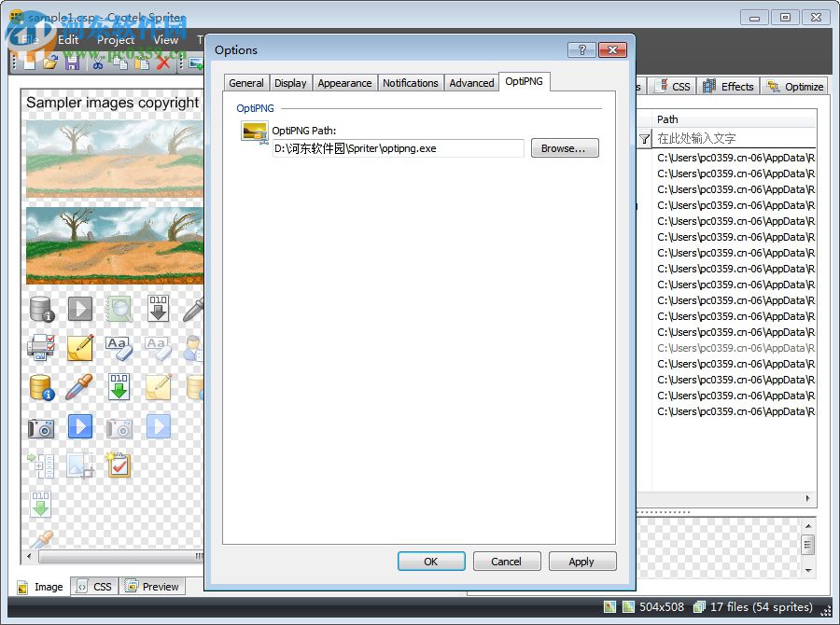Viewport: 840px width, 625px height.
Task: Confirm options with the OK button
Action: coord(431,562)
